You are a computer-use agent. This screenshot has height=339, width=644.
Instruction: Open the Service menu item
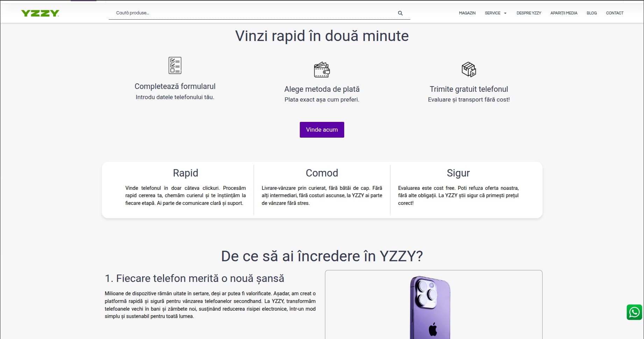[493, 13]
